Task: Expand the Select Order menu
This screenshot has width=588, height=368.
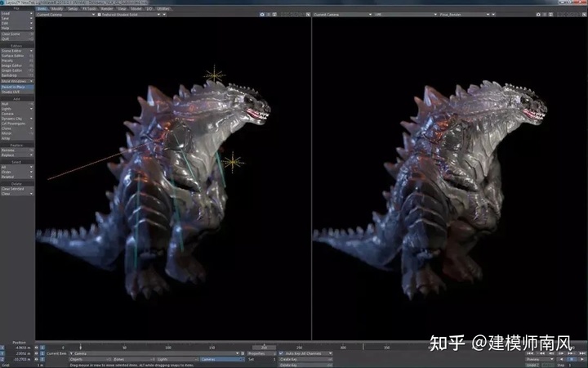Action: (x=17, y=172)
